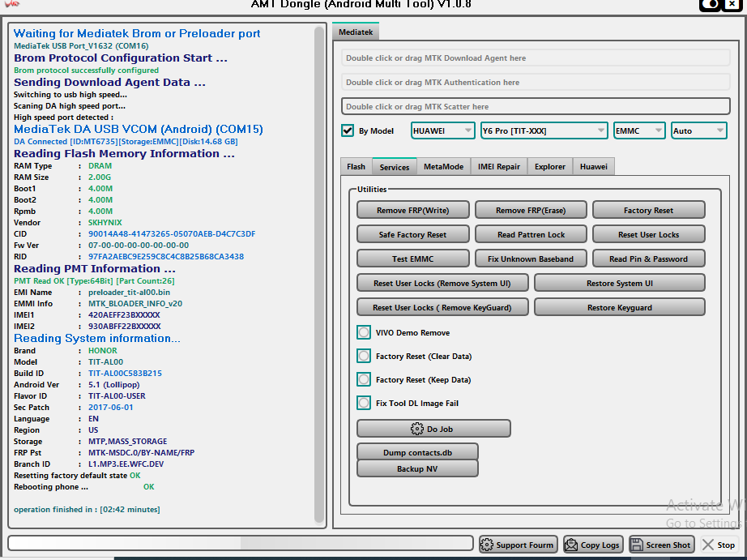Click the Dump contacts.db button

coord(417,452)
